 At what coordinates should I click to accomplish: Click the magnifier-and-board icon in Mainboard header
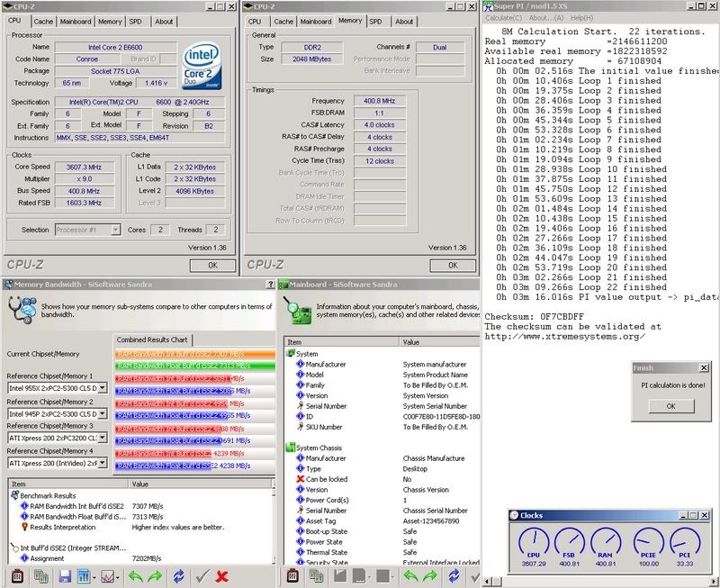(x=298, y=310)
